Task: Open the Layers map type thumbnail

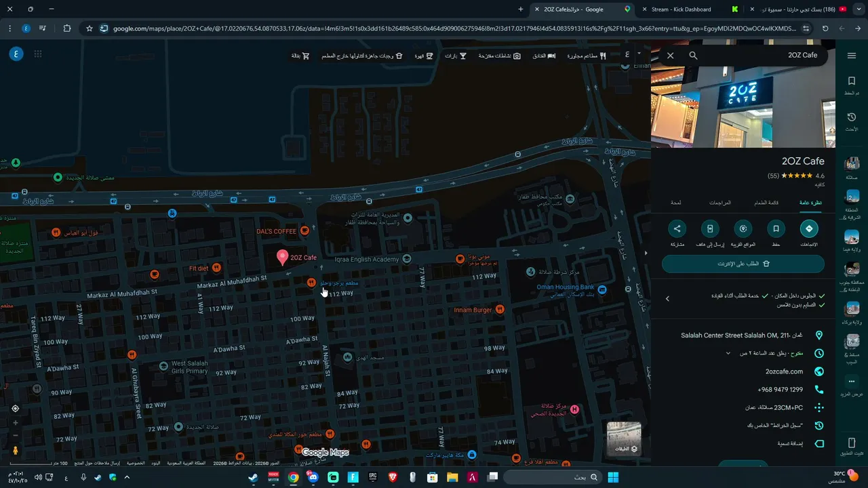Action: [x=624, y=438]
